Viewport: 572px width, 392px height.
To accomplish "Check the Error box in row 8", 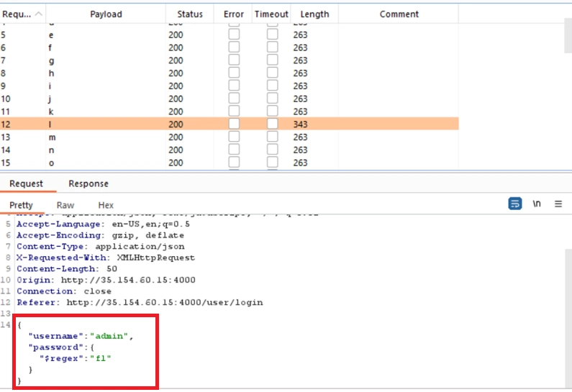I will pyautogui.click(x=234, y=73).
